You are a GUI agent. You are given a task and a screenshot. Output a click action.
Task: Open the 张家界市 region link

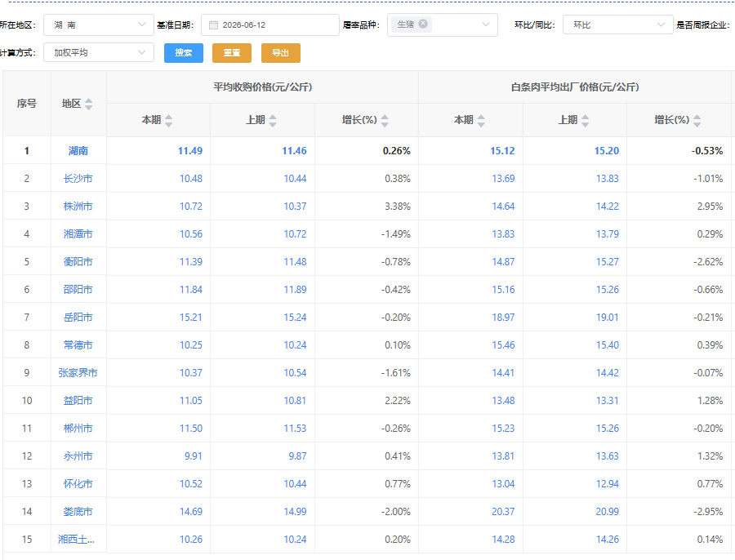click(x=78, y=372)
